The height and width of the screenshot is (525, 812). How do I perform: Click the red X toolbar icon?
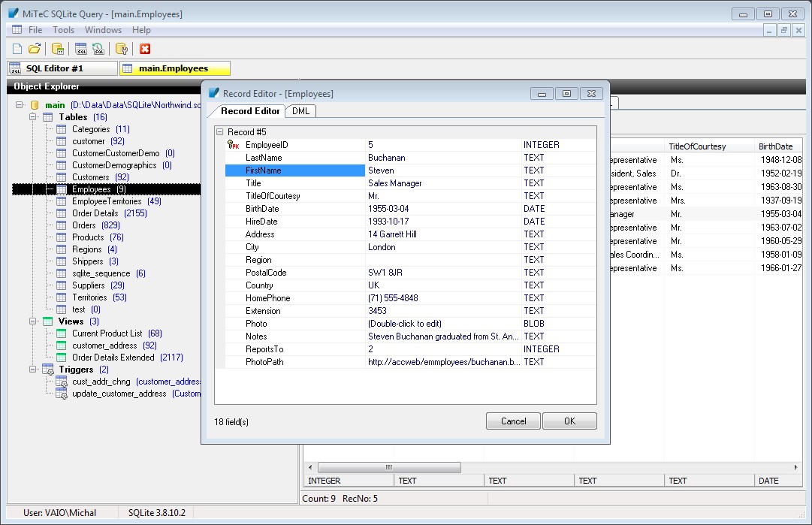point(145,49)
